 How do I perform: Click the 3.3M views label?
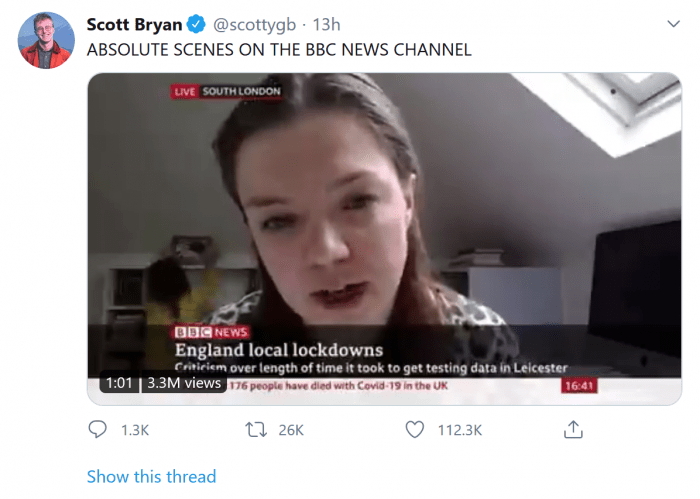(x=184, y=383)
